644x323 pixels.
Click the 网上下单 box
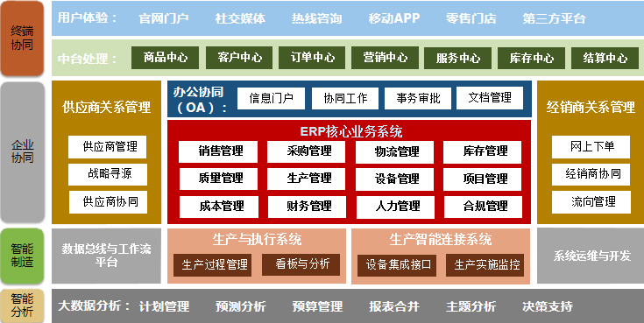click(591, 147)
